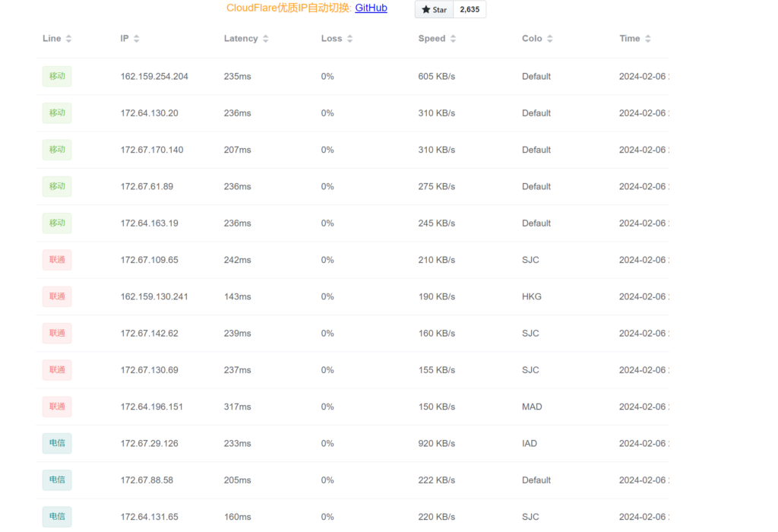Sort table by IP column arrows

(136, 39)
